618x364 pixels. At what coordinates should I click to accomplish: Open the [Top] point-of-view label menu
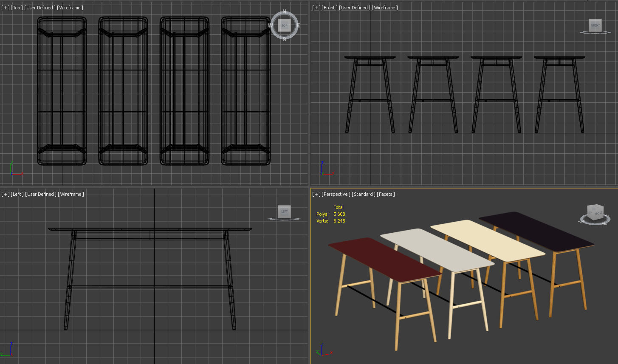coord(17,8)
